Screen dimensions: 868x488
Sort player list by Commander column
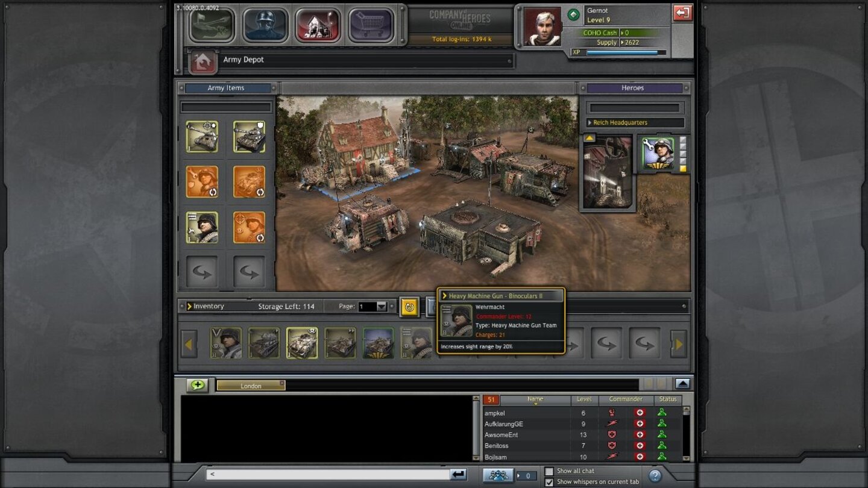(x=626, y=399)
